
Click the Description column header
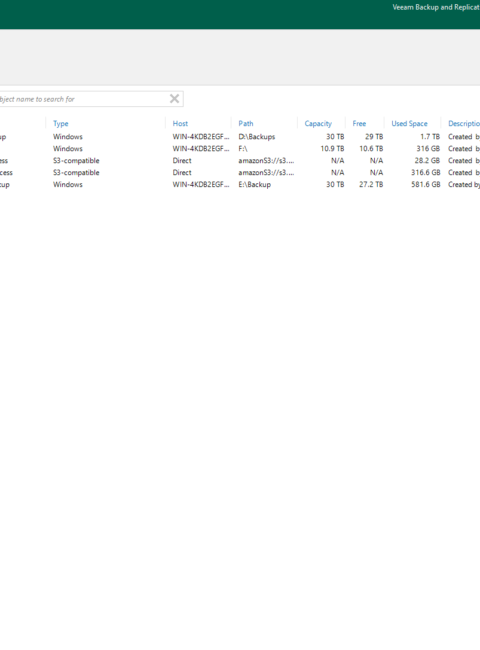(464, 124)
